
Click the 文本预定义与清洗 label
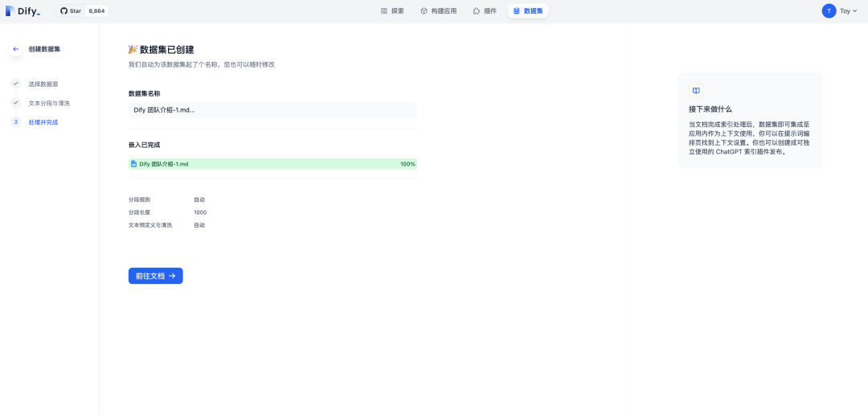pos(150,225)
